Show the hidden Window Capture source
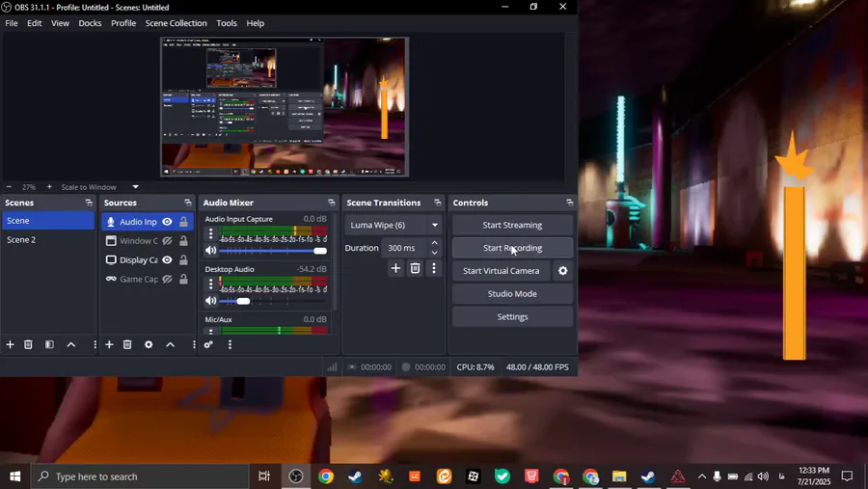This screenshot has width=868, height=489. point(167,241)
